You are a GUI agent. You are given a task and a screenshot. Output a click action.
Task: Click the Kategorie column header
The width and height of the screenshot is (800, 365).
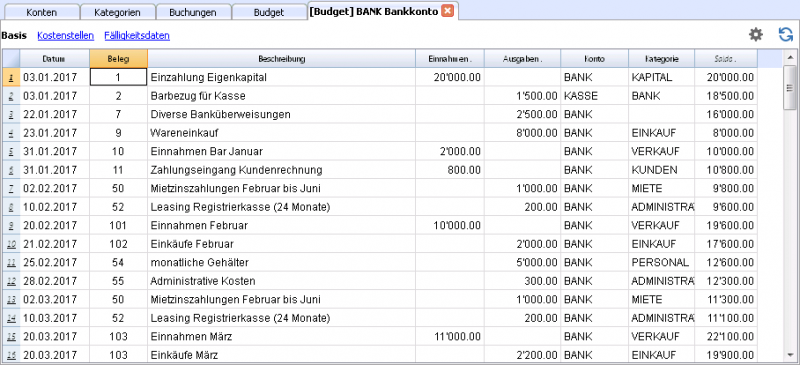[x=661, y=59]
